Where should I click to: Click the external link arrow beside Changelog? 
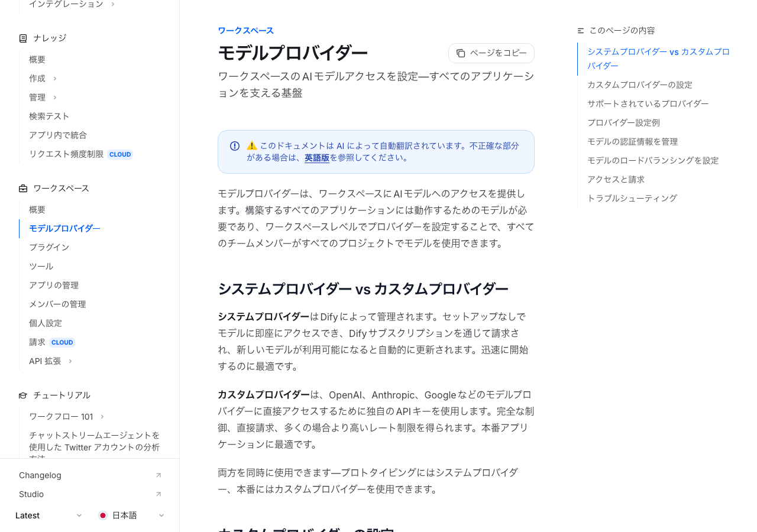click(x=158, y=475)
